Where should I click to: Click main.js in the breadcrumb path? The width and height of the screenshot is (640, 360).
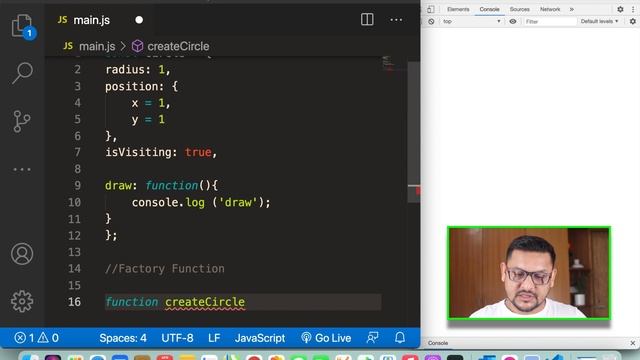coord(97,46)
